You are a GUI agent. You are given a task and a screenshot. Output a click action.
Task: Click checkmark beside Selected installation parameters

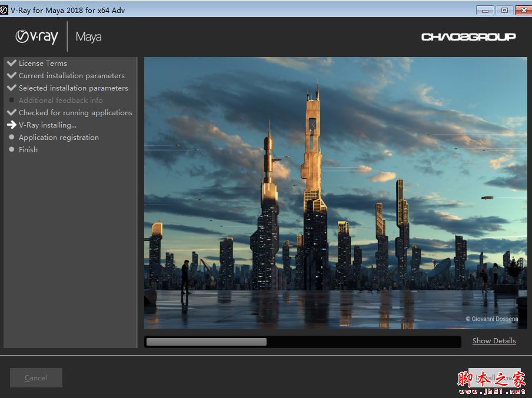pos(12,88)
